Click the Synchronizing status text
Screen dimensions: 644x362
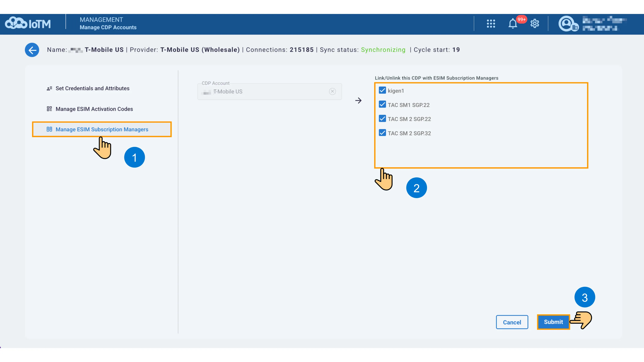tap(383, 50)
